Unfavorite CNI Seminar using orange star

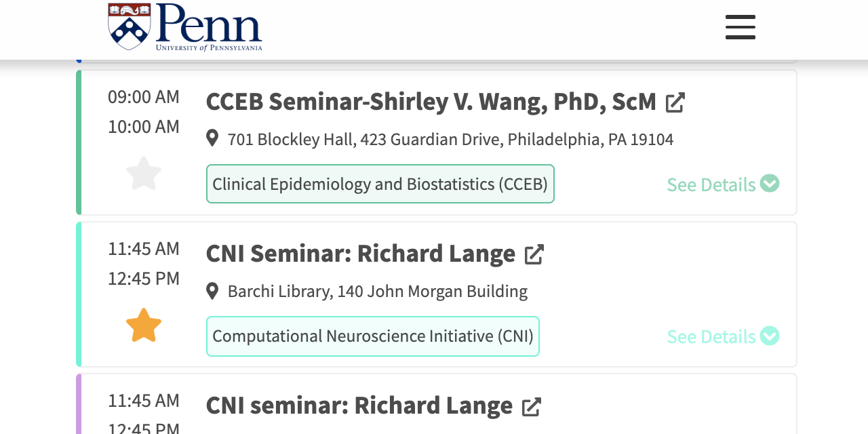[144, 325]
